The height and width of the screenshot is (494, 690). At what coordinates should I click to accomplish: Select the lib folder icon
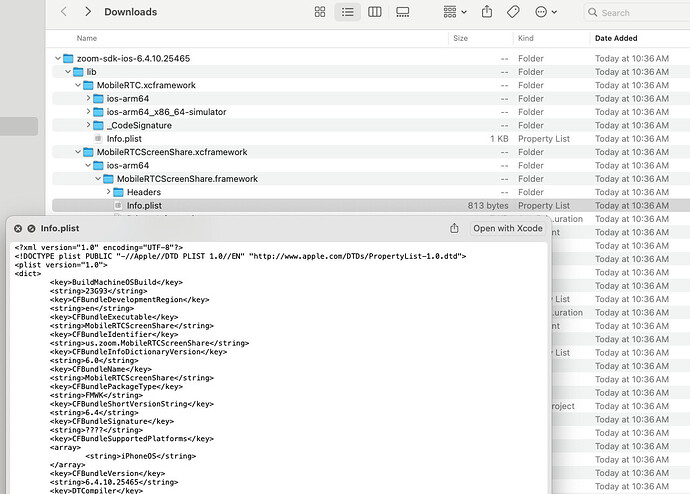pyautogui.click(x=78, y=72)
